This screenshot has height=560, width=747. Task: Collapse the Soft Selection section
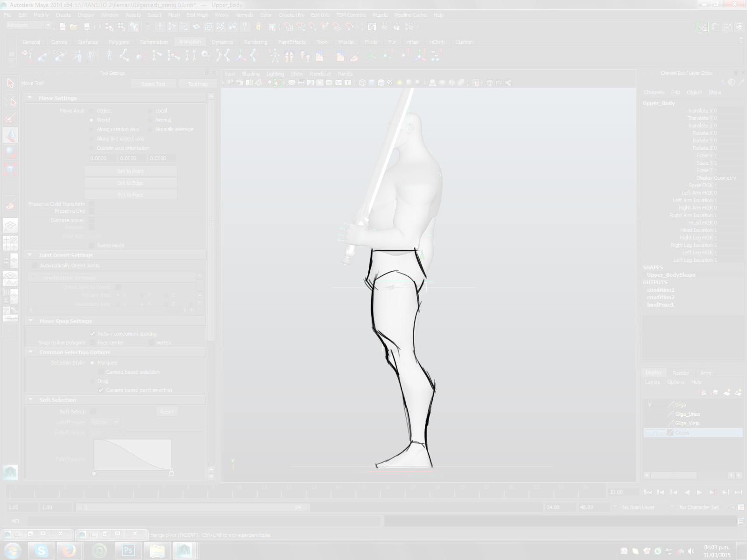pyautogui.click(x=31, y=400)
